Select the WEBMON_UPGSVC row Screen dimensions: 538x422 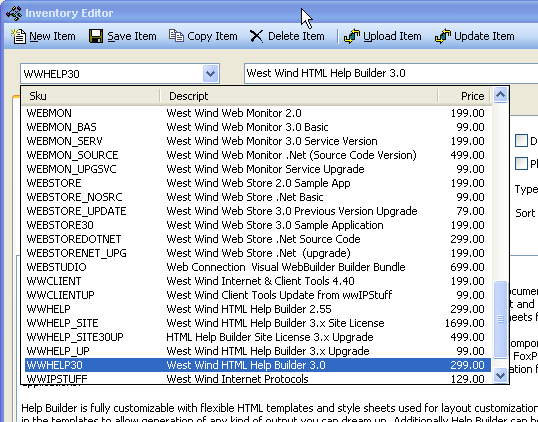click(x=258, y=169)
